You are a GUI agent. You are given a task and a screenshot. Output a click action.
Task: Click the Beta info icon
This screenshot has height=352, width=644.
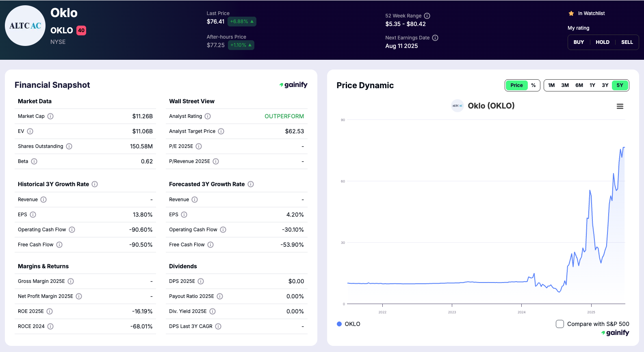[34, 161]
